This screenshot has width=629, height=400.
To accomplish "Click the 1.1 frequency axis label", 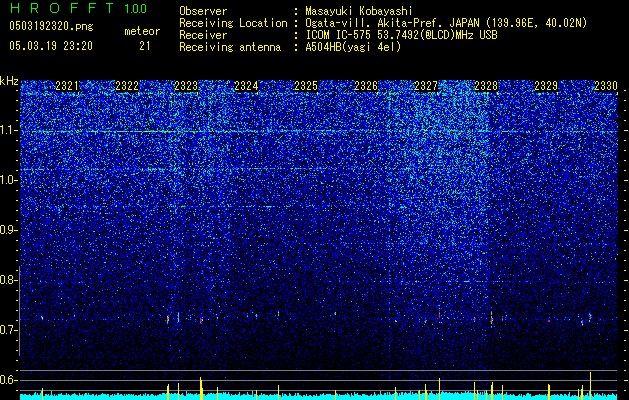I will pyautogui.click(x=9, y=131).
